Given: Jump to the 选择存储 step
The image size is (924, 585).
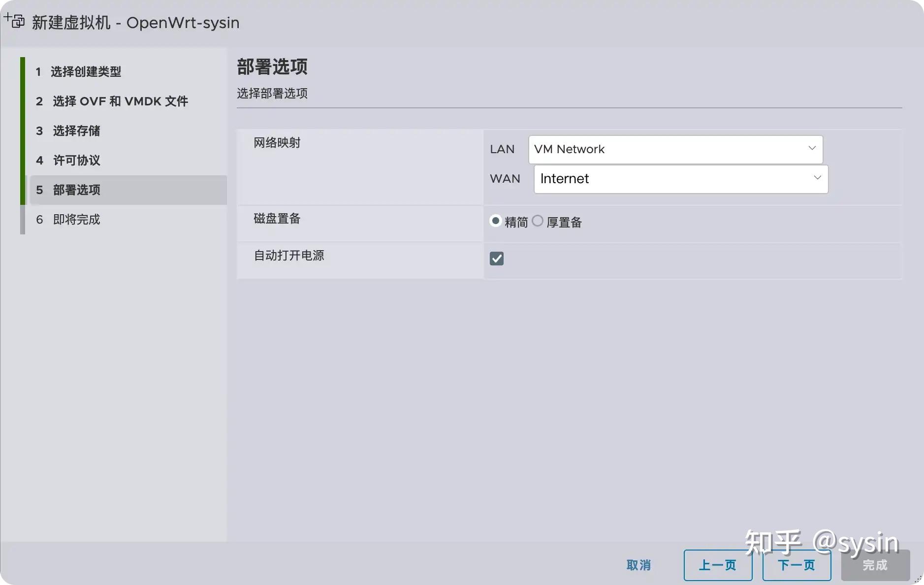Looking at the screenshot, I should click(x=76, y=130).
